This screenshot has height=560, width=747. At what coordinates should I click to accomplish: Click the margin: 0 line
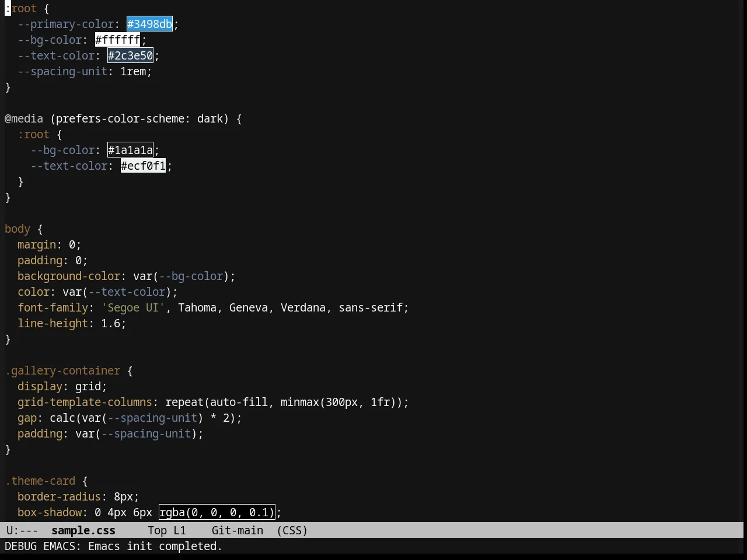[x=50, y=244]
